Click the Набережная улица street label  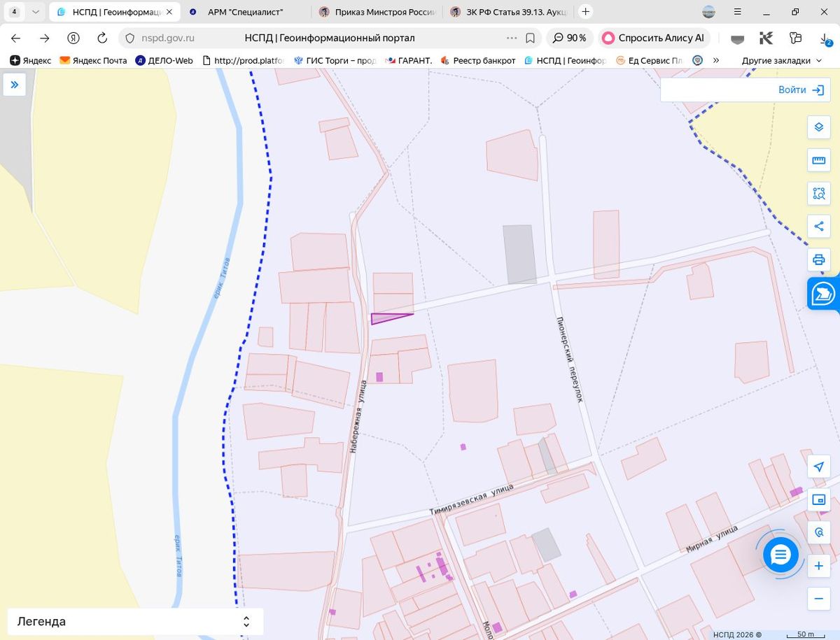click(x=359, y=417)
